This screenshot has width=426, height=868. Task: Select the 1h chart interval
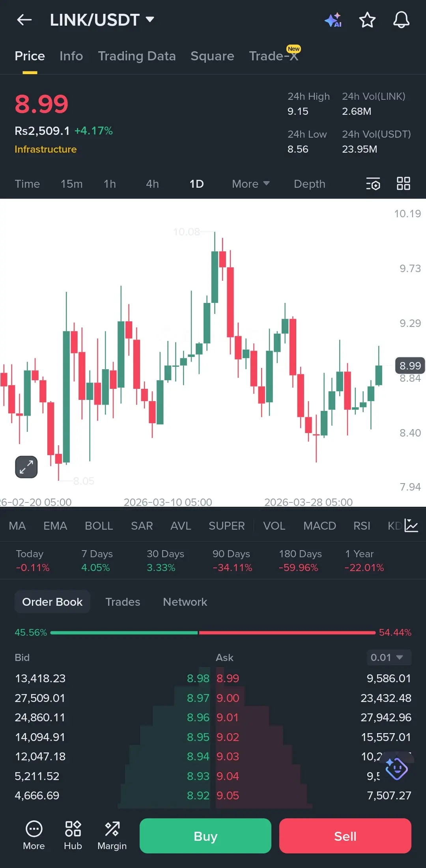click(110, 184)
